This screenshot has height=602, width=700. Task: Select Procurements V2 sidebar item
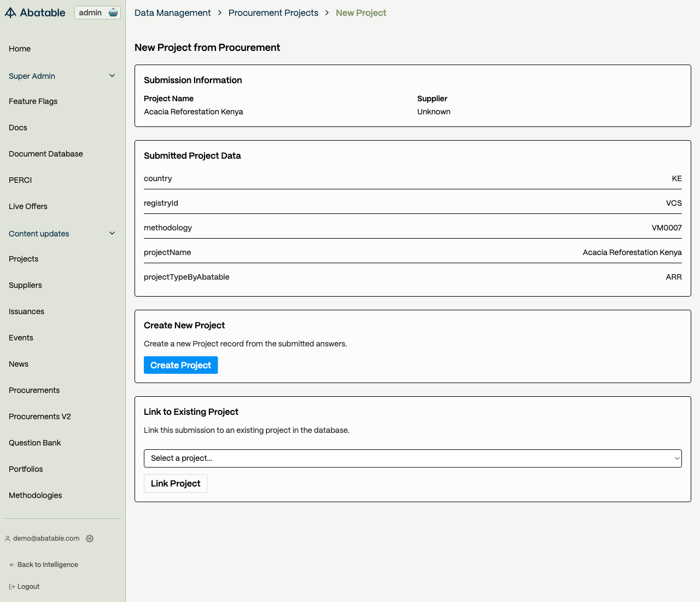40,416
